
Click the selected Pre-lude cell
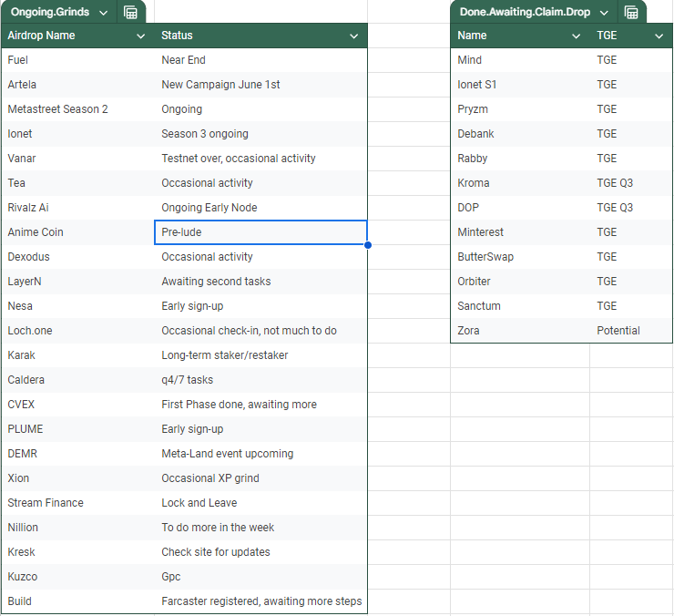tap(260, 232)
